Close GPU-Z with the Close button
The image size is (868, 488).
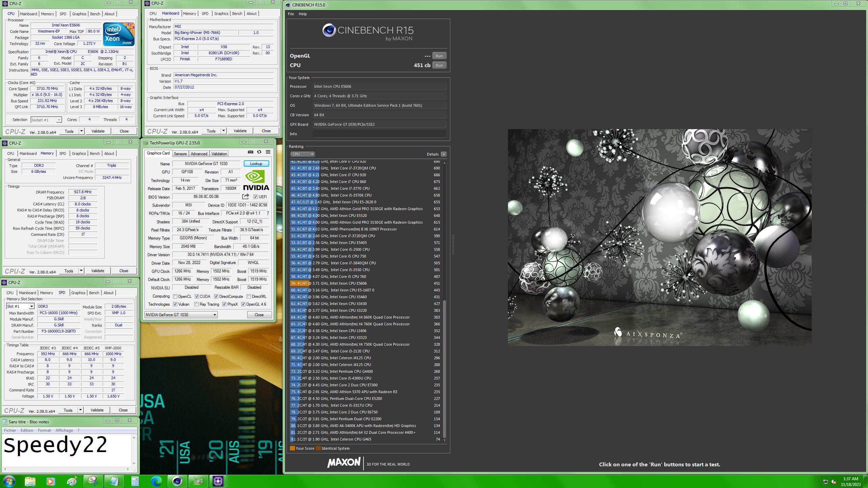pos(259,315)
